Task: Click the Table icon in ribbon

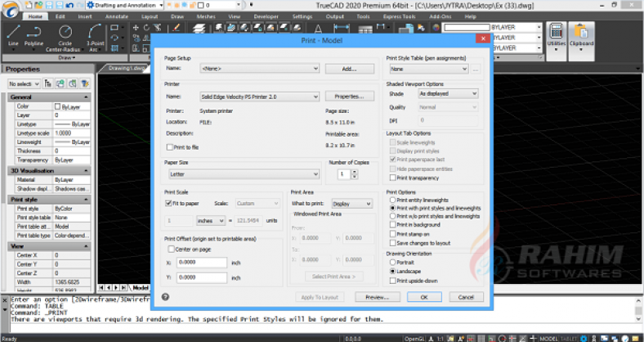Action: pos(364,29)
